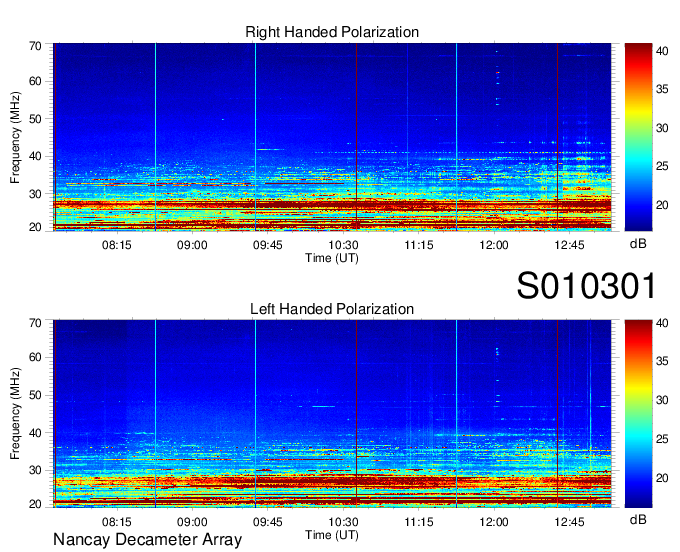Image resolution: width=680 pixels, height=552 pixels.
Task: Click the 40 dB label on Right Handed colorbar
Action: pos(662,51)
